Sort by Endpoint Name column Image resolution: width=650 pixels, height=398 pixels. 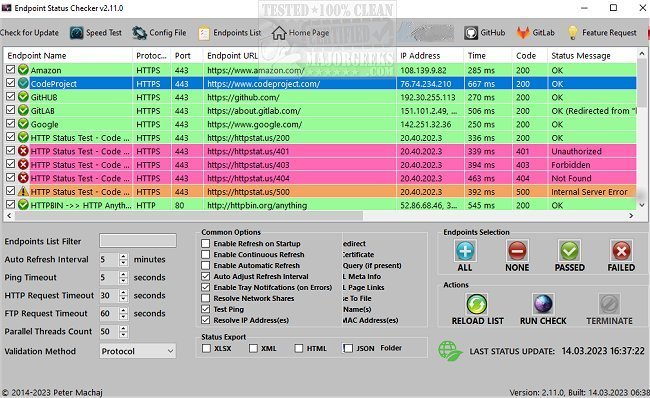point(68,56)
